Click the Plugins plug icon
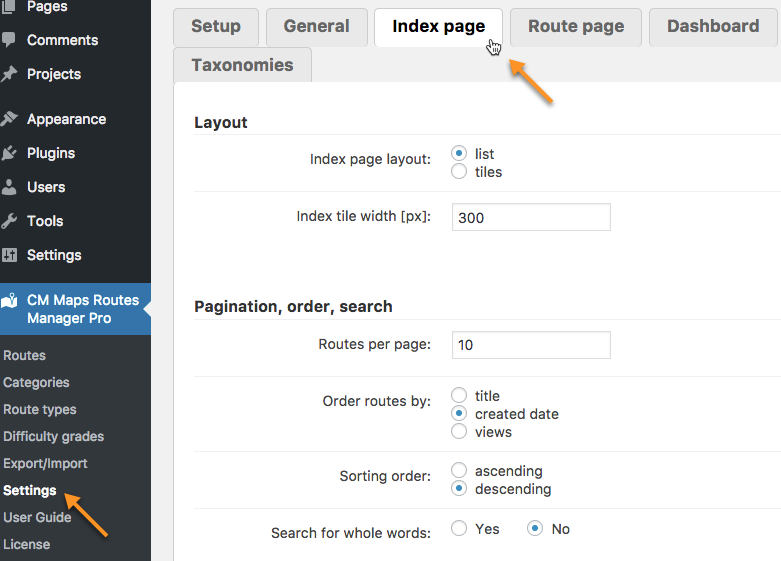 (10, 153)
